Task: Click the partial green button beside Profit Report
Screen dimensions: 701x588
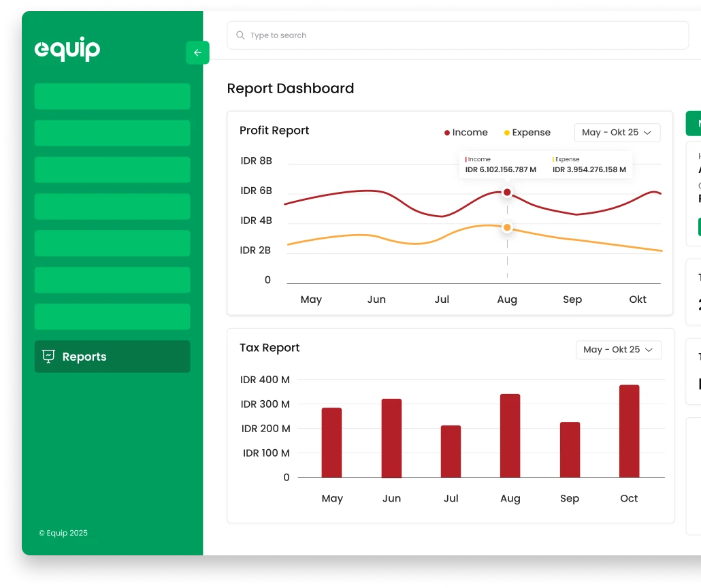Action: (694, 124)
